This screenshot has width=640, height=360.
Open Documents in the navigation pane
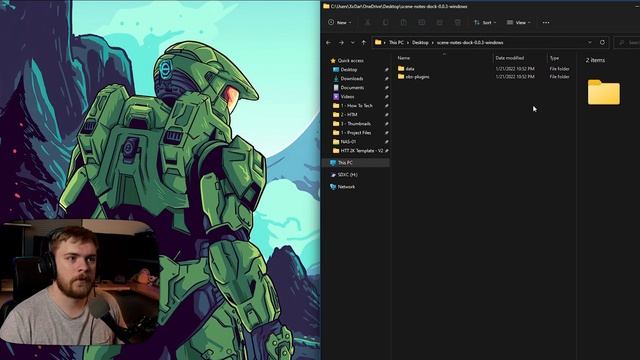click(348, 88)
